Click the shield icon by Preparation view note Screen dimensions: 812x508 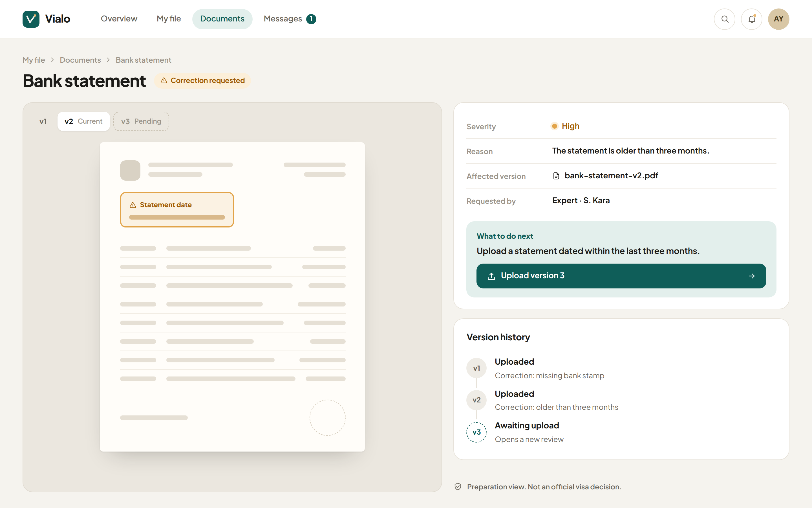click(x=458, y=487)
